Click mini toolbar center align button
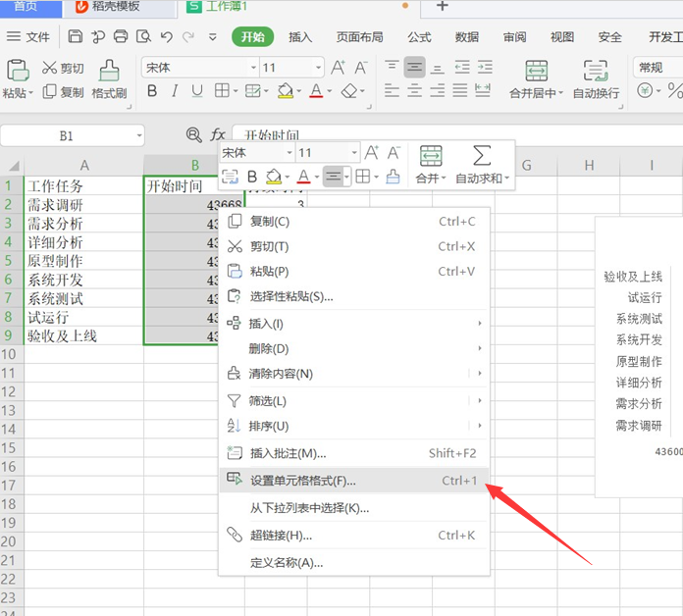Viewport: 683px width, 616px height. pos(334,177)
